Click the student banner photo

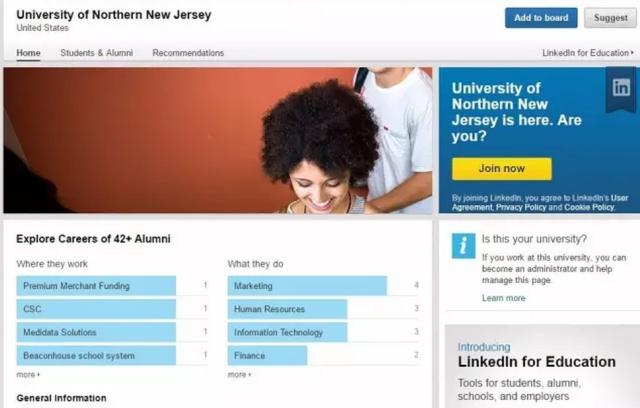(x=218, y=140)
